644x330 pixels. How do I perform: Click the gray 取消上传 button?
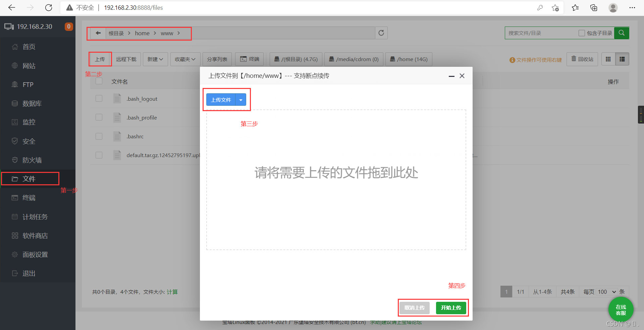click(x=415, y=308)
